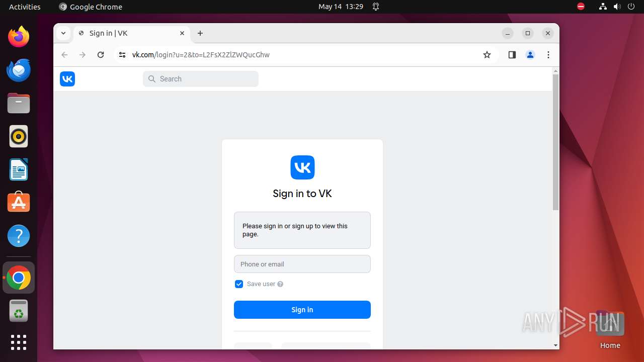Open the Activities overview
Viewport: 644px width, 362px height.
(25, 7)
